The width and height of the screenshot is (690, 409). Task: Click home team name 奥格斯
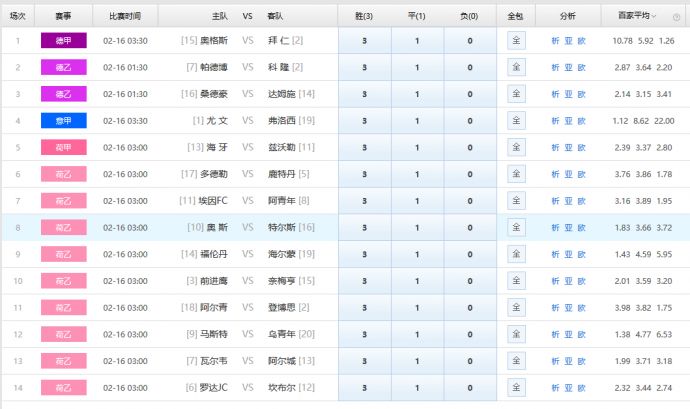click(x=214, y=41)
